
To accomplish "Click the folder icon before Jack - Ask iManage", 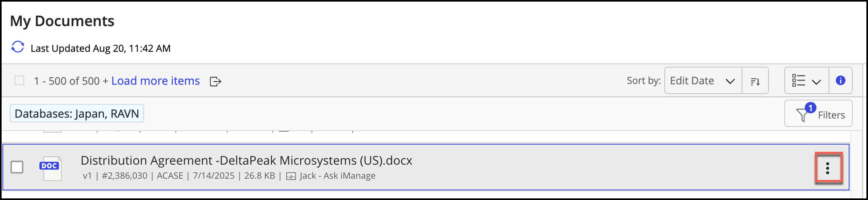I will coord(291,176).
